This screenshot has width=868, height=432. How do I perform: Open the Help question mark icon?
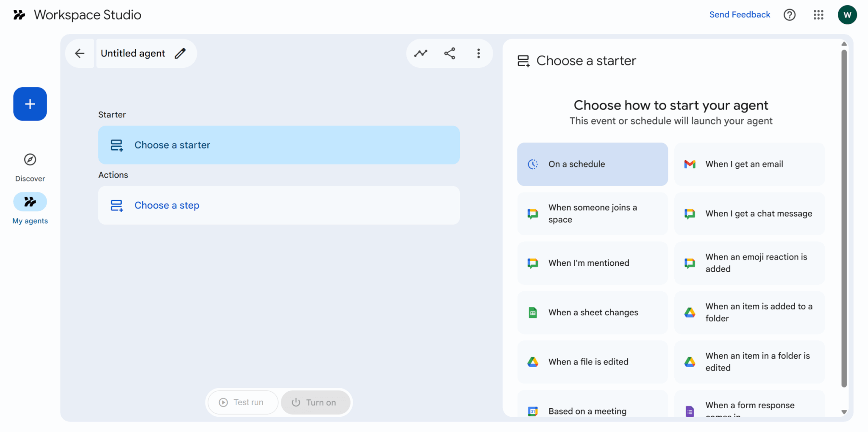789,15
